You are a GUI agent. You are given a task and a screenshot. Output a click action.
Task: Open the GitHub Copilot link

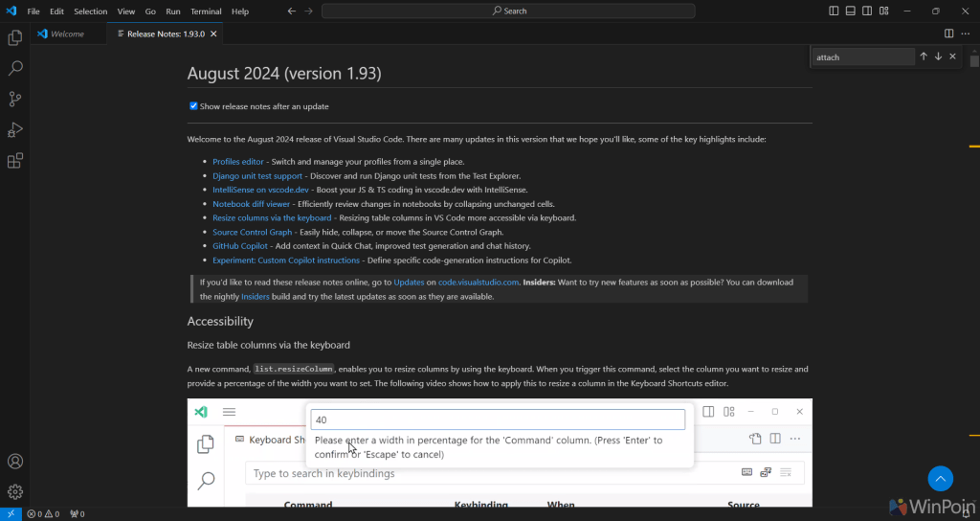(240, 246)
